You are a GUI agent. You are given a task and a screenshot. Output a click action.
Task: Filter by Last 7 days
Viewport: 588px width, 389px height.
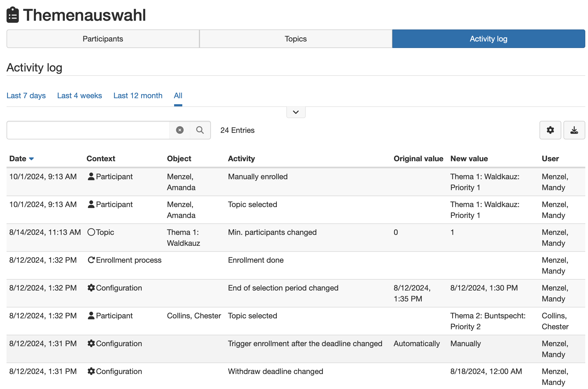tap(26, 95)
